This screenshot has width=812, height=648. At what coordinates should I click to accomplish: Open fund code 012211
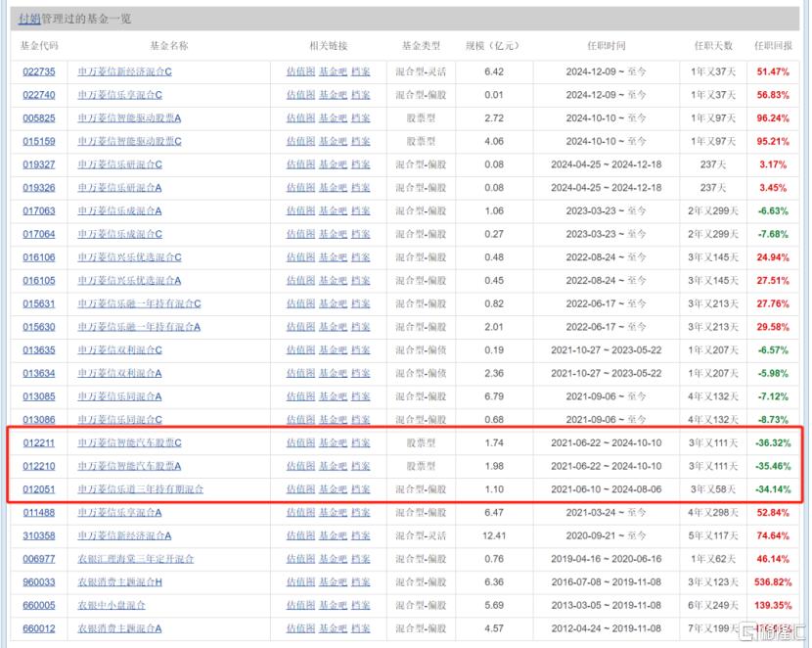39,442
